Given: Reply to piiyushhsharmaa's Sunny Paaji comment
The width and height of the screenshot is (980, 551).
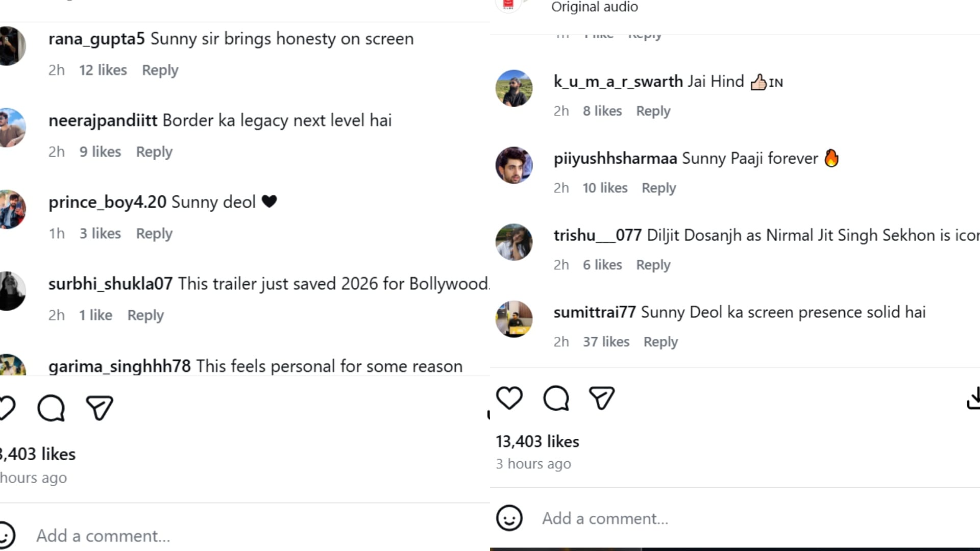Looking at the screenshot, I should point(658,188).
